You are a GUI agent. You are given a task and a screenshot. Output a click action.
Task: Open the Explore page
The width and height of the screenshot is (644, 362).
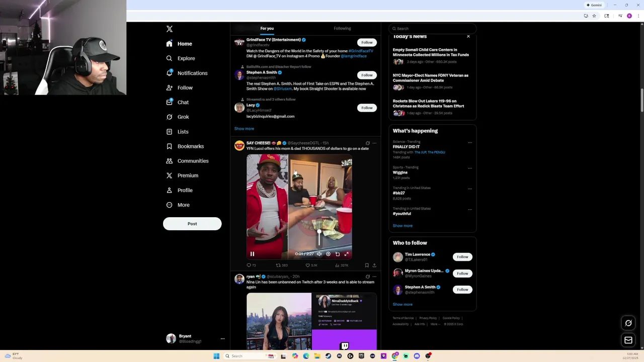181,58
